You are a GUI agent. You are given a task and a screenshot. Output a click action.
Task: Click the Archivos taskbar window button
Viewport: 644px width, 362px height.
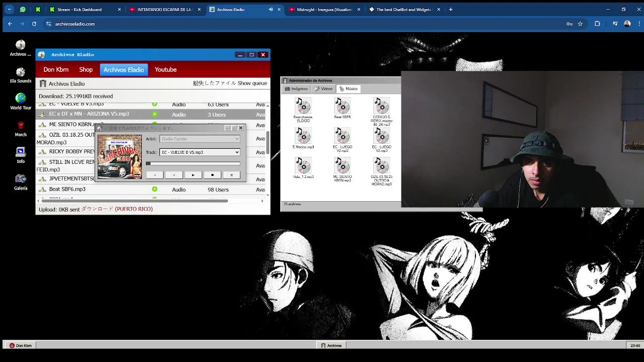tap(332, 345)
